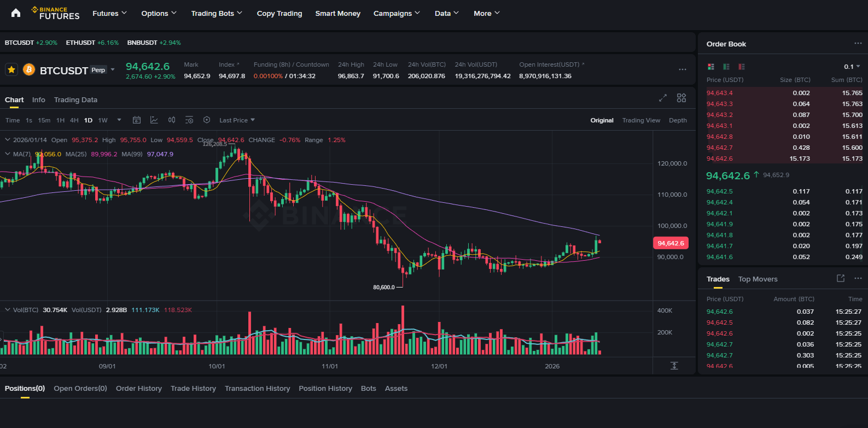Image resolution: width=868 pixels, height=428 pixels.
Task: Change the 0.1 order book grouping
Action: [852, 67]
